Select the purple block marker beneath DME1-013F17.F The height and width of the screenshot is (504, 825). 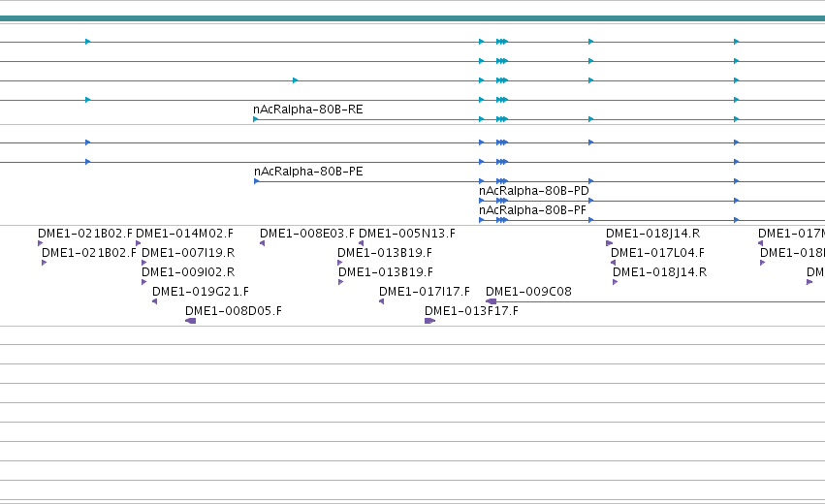tap(429, 321)
